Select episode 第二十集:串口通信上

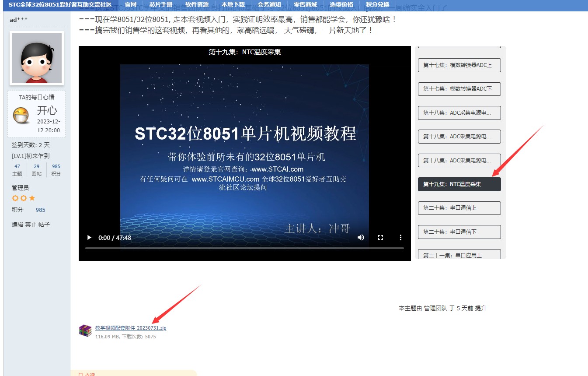pyautogui.click(x=459, y=208)
